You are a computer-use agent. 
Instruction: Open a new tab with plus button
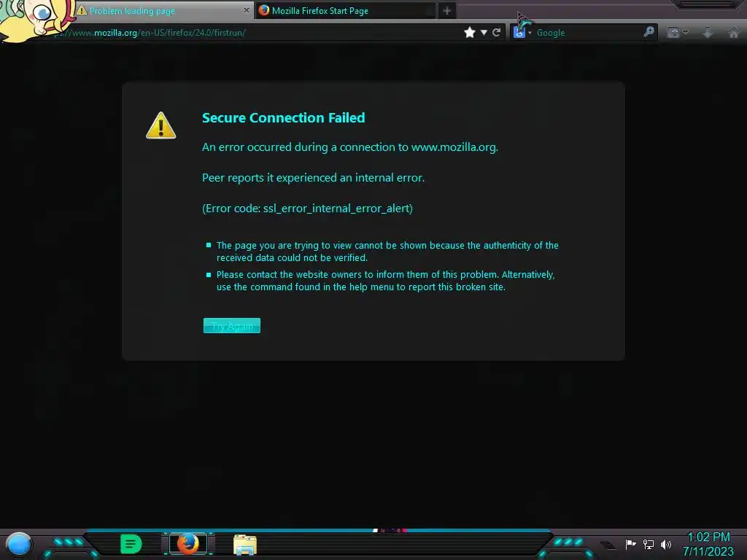click(446, 10)
